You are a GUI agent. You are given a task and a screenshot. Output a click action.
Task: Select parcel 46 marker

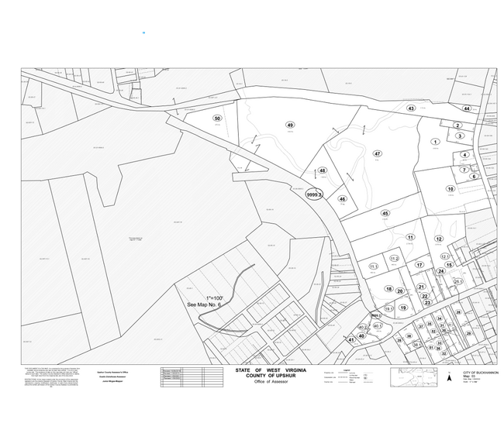tap(342, 199)
